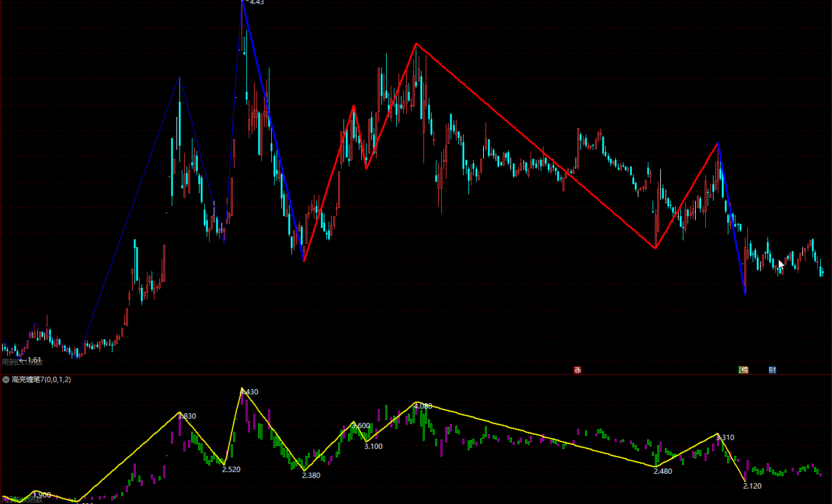Select the 2.480 trough label in indicator
This screenshot has width=832, height=504.
tap(663, 471)
